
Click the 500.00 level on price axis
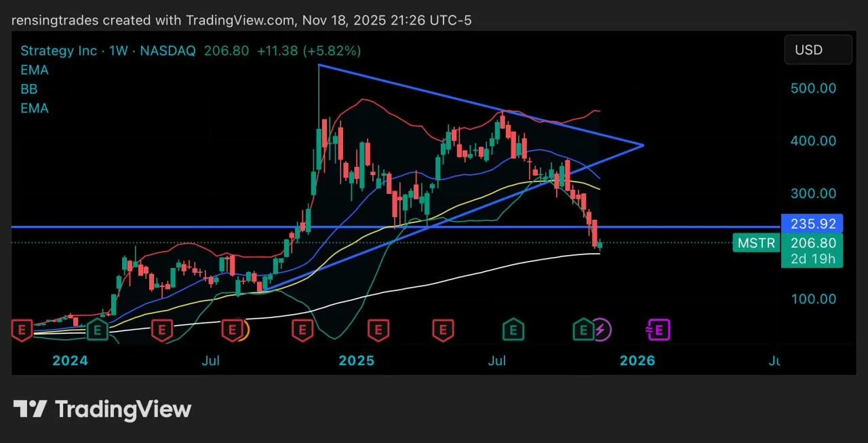point(813,88)
